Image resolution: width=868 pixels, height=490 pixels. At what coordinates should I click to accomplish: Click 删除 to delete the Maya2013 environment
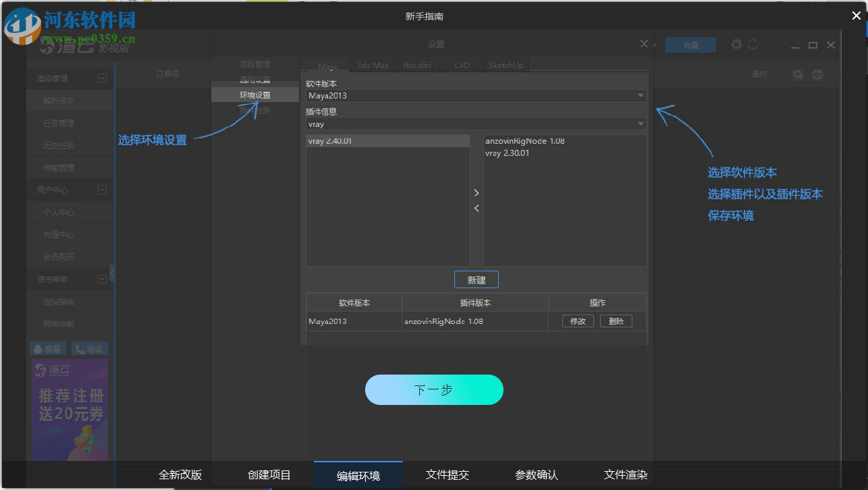[x=616, y=321]
